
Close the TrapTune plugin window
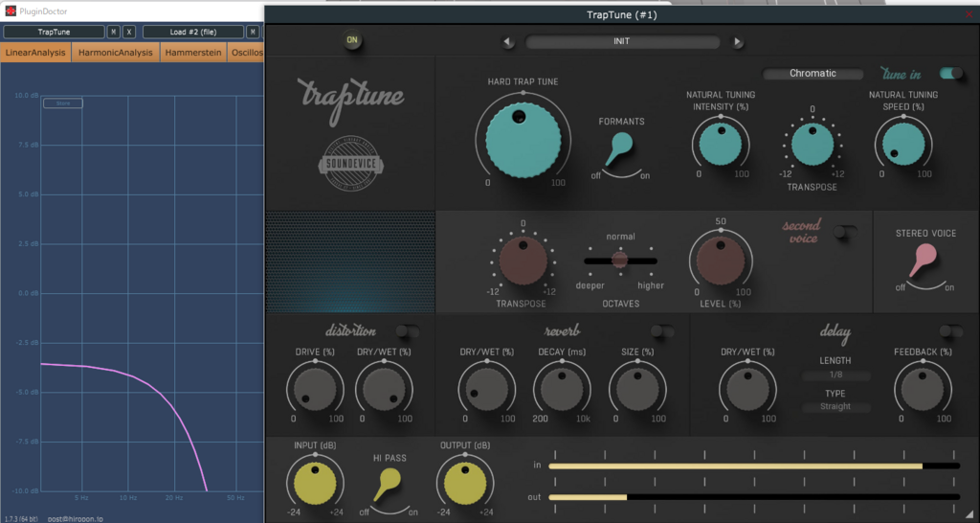tap(970, 14)
